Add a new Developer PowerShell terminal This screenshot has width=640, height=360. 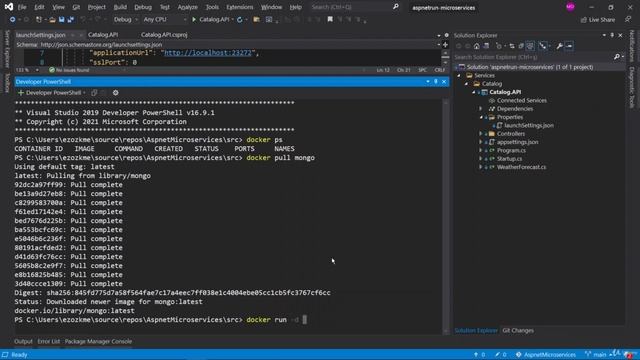(21, 93)
